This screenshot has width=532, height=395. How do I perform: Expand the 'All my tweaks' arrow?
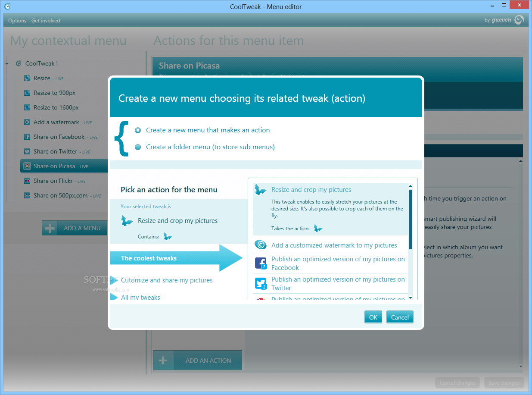114,297
